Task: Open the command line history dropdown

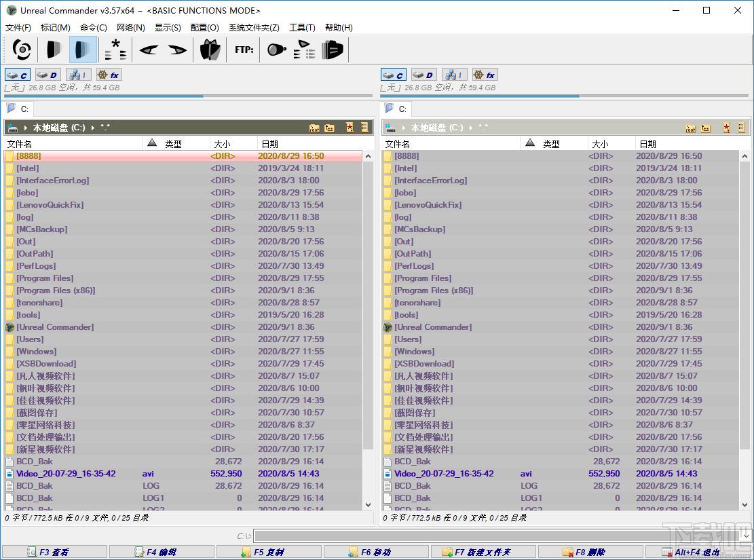Action: [x=747, y=536]
